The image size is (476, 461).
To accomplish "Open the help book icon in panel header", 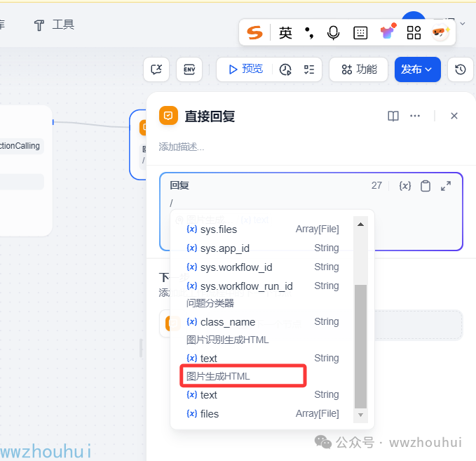I will tap(393, 116).
